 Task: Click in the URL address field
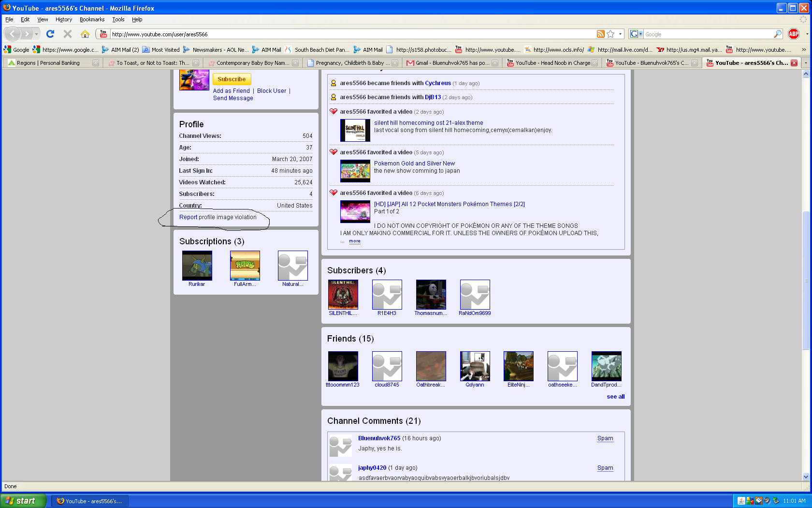tap(353, 34)
